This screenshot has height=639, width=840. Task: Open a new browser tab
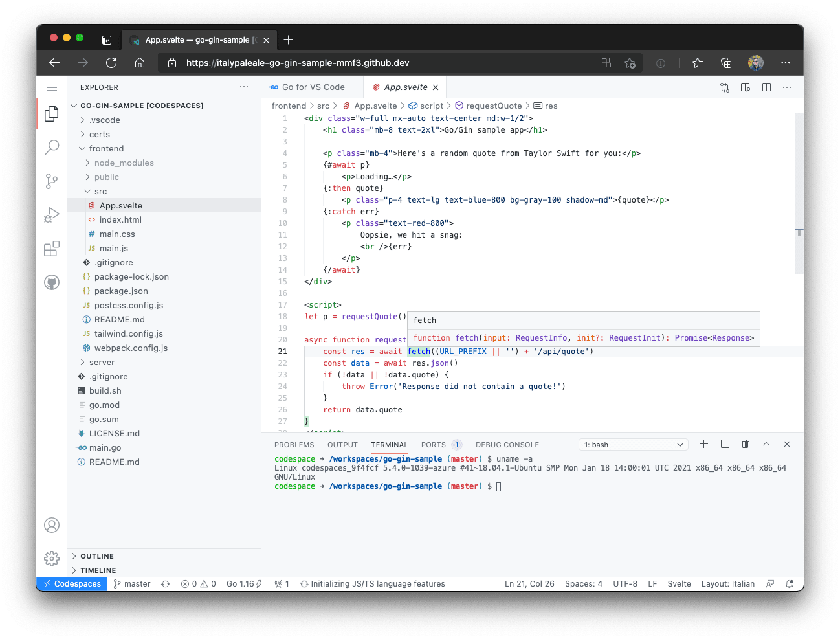(x=289, y=39)
